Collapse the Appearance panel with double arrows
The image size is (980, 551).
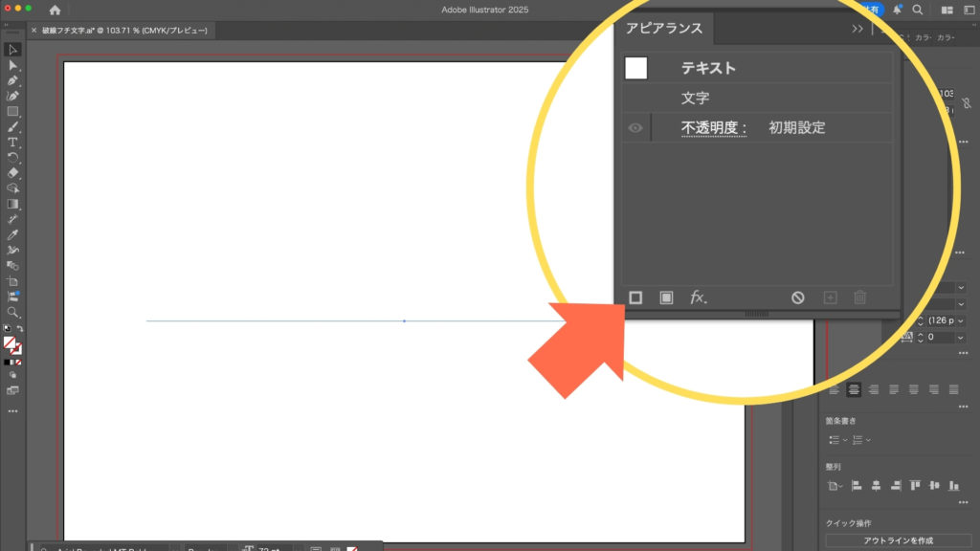[x=857, y=29]
